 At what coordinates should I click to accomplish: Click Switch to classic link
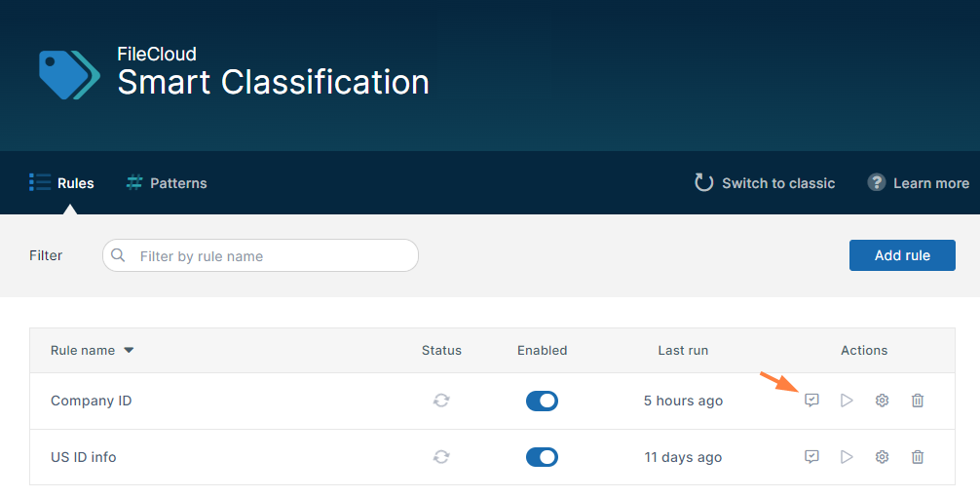tap(765, 183)
